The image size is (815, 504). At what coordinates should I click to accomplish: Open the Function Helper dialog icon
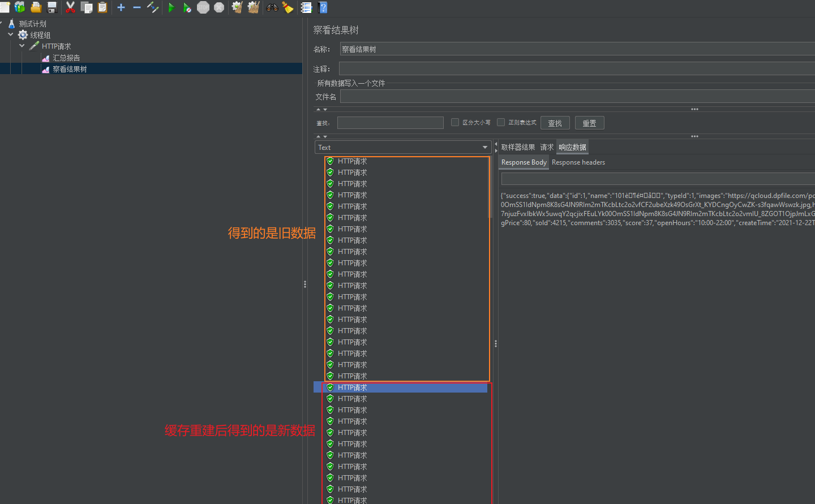[x=306, y=7]
